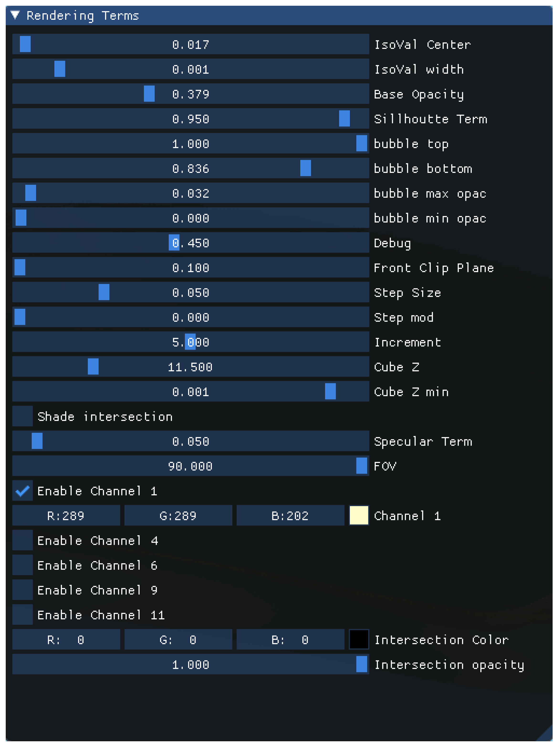The image size is (560, 747).
Task: Click the Channel 1 R:289 field
Action: click(x=66, y=515)
